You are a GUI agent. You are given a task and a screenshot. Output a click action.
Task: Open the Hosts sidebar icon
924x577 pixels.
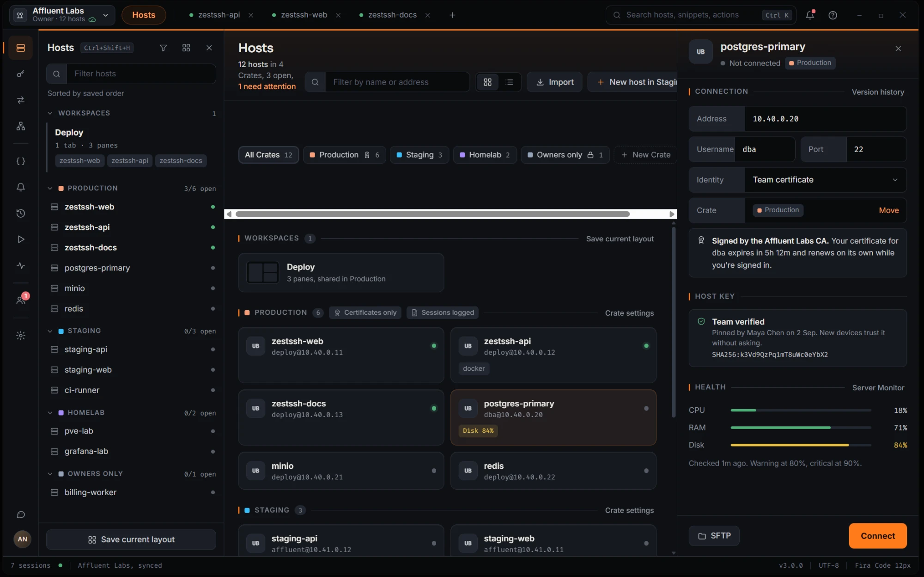(x=20, y=48)
